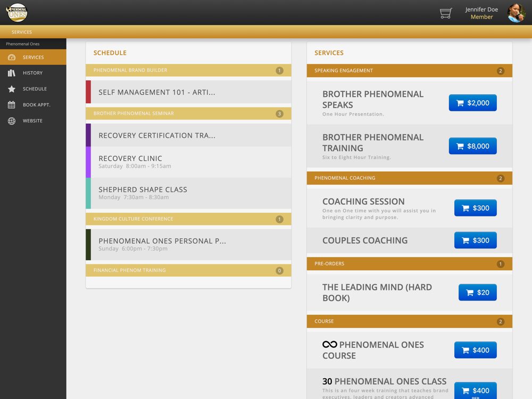The image size is (532, 399).
Task: Click the Phenomenal Ones logo
Action: (16, 13)
